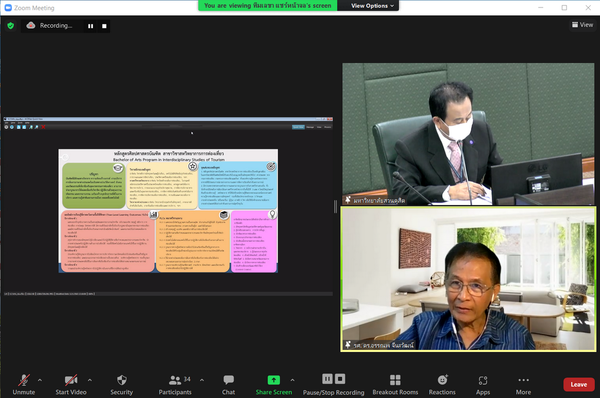The width and height of the screenshot is (600, 398).
Task: Click pin icon on the bottom video tile
Action: click(348, 345)
